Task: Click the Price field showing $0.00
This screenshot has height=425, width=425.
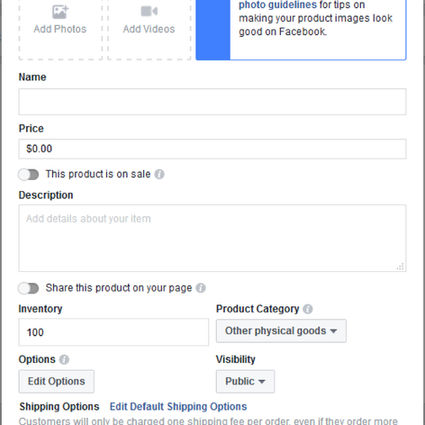Action: pos(212,149)
